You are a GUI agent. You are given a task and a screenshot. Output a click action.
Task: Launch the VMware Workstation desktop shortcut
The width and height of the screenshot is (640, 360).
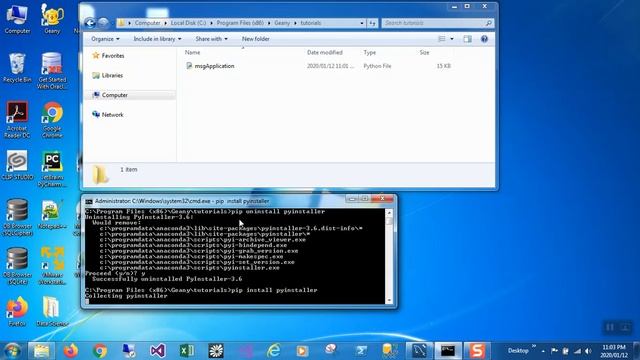click(x=52, y=266)
